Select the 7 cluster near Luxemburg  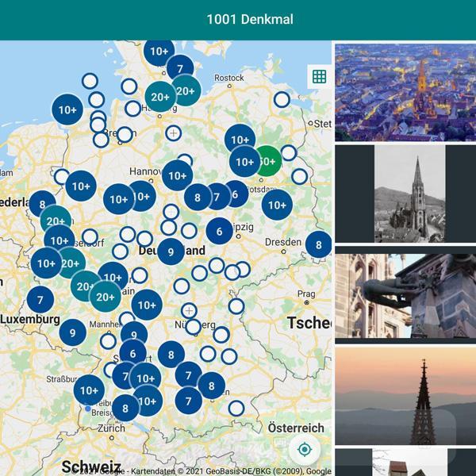pos(40,300)
